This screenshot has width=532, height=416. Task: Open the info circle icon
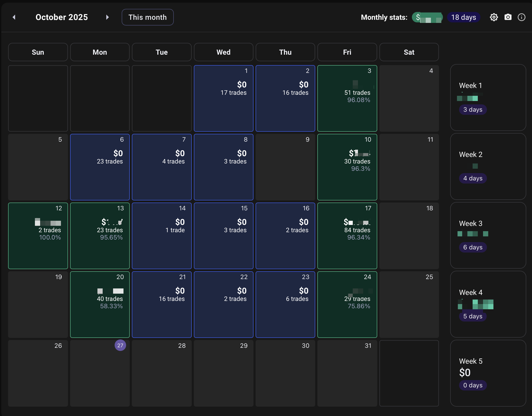[x=521, y=17]
